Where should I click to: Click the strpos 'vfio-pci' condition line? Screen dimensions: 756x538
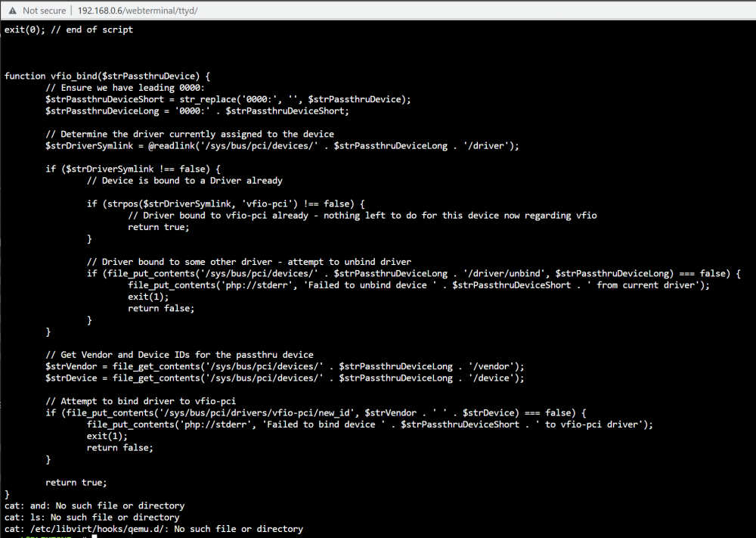tap(225, 204)
